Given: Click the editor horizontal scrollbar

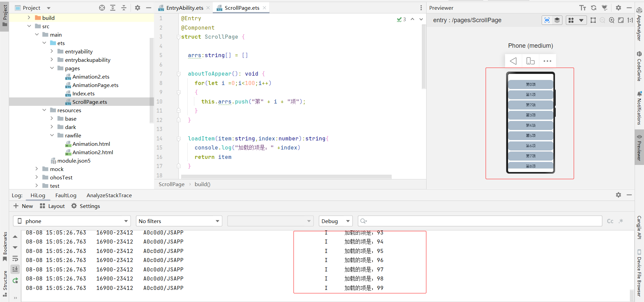Looking at the screenshot, I should [x=286, y=176].
